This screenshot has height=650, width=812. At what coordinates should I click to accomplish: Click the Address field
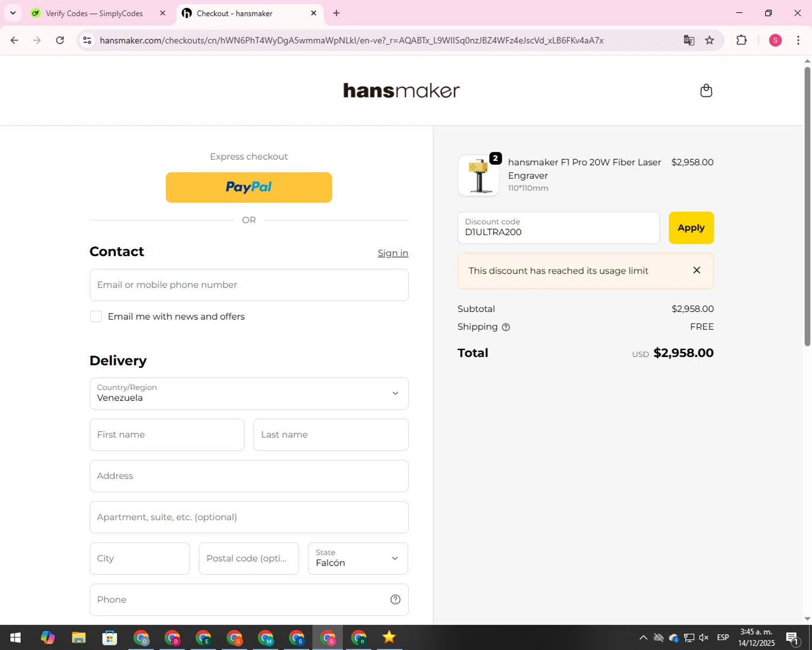[249, 476]
